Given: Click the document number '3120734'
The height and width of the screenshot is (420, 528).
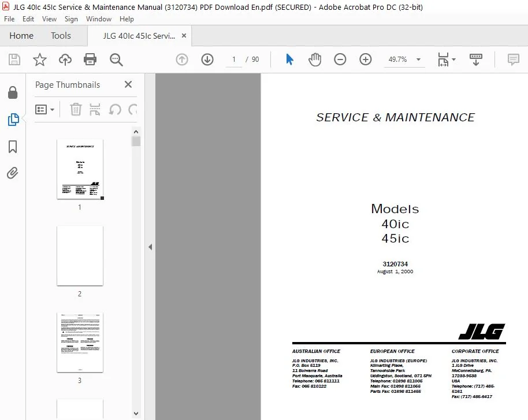Looking at the screenshot, I should pyautogui.click(x=395, y=263).
